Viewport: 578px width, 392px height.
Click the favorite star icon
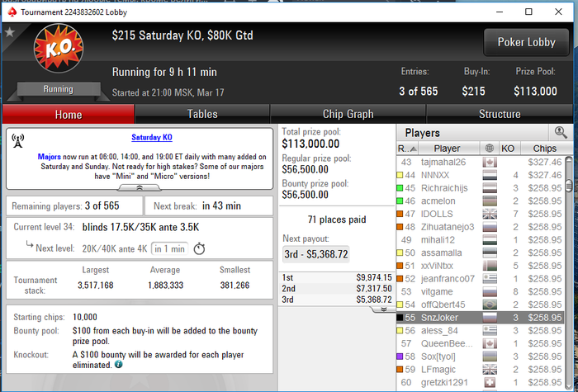tap(10, 32)
